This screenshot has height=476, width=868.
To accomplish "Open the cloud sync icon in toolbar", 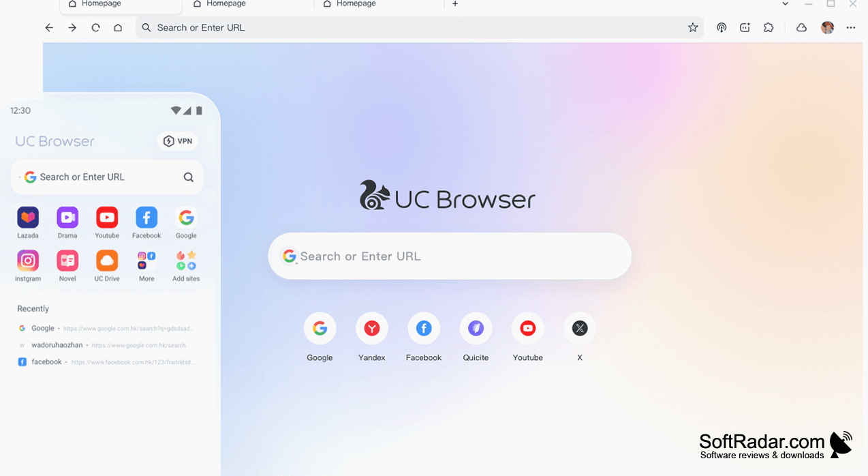I will (x=801, y=27).
